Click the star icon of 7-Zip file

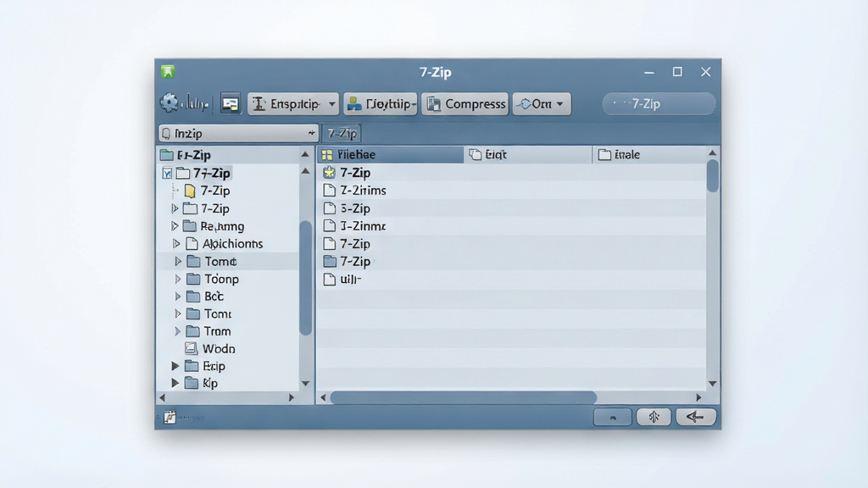pos(330,173)
